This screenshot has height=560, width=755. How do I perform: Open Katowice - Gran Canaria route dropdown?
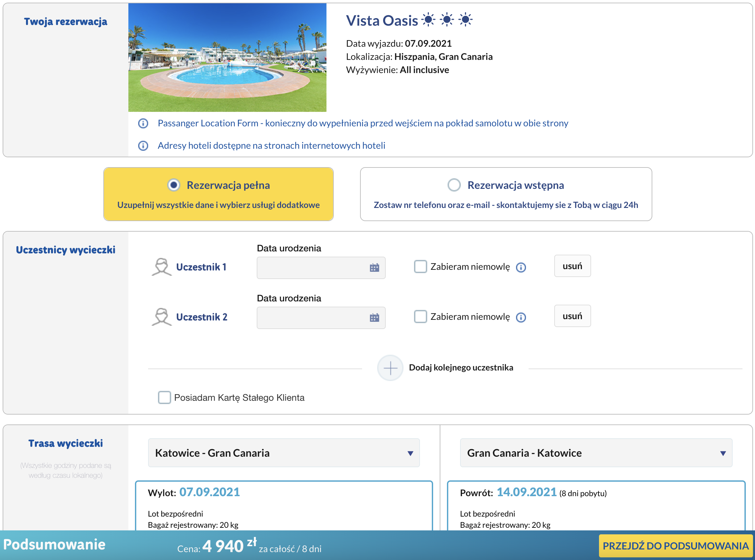click(x=283, y=453)
